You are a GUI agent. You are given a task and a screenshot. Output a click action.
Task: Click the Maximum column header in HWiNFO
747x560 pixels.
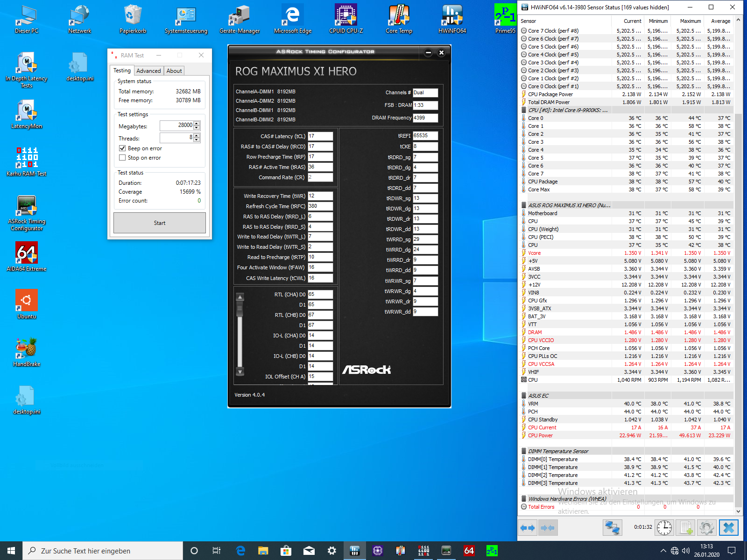point(687,21)
